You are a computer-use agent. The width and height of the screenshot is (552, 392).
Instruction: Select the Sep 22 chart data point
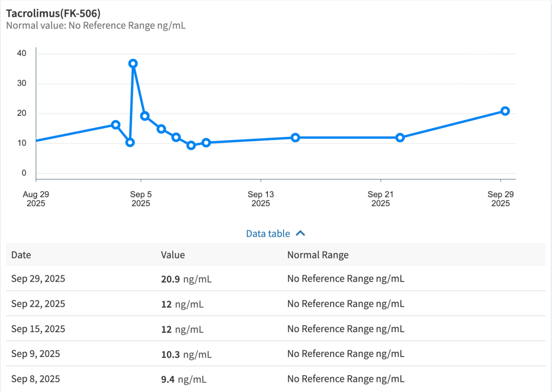pos(400,137)
